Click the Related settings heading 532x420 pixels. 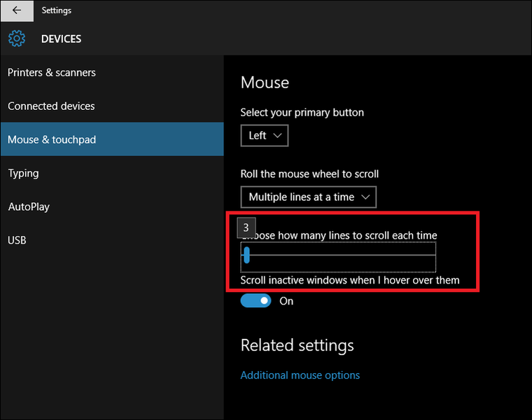point(297,345)
